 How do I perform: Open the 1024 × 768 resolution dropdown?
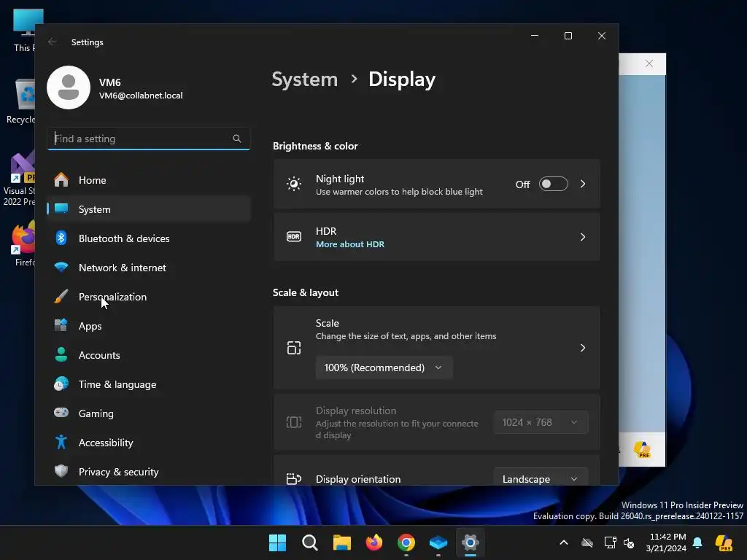(541, 422)
